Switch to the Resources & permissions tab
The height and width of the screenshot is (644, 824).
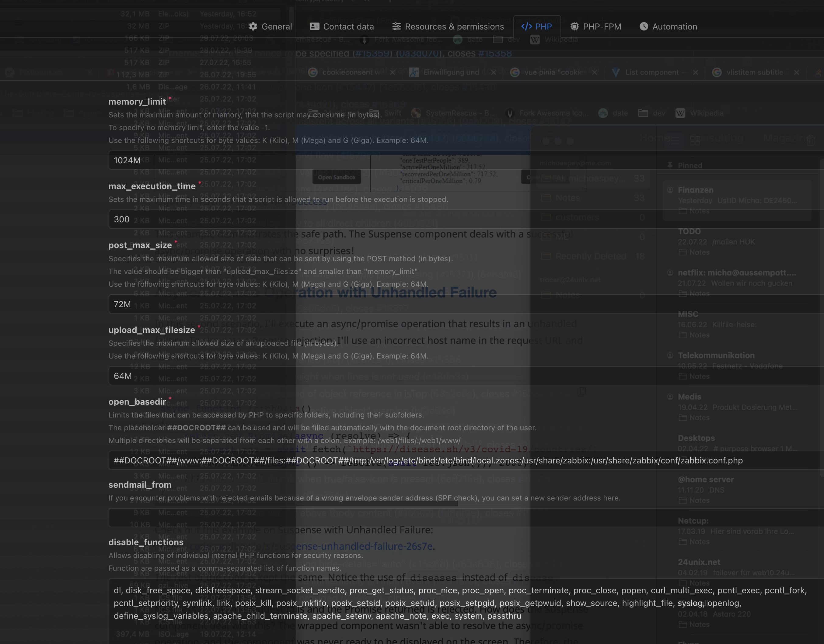tap(454, 26)
